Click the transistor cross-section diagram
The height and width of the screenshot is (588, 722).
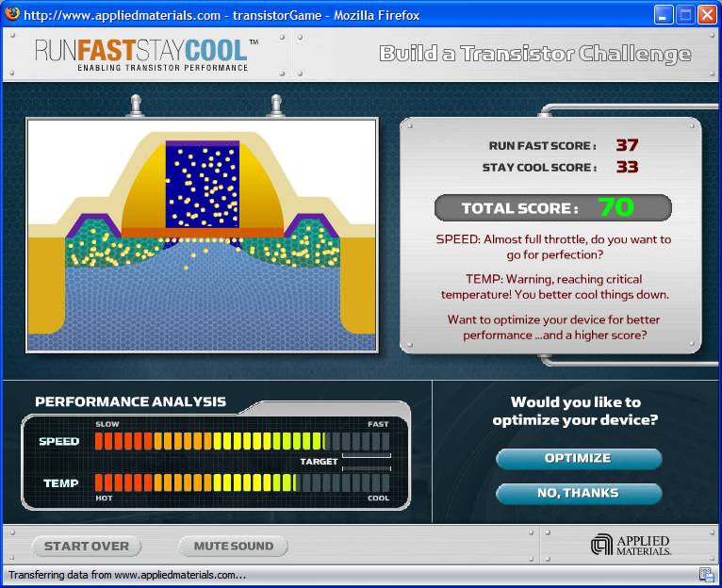click(x=202, y=236)
